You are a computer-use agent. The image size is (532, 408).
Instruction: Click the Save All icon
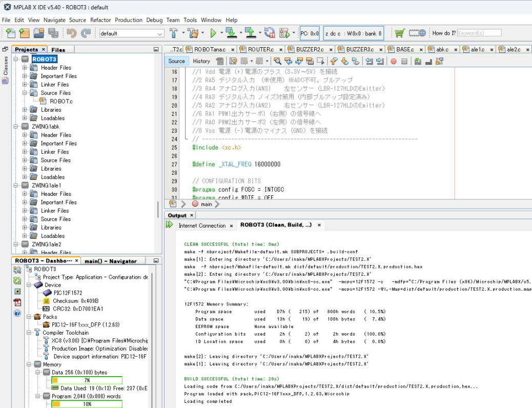(53, 33)
